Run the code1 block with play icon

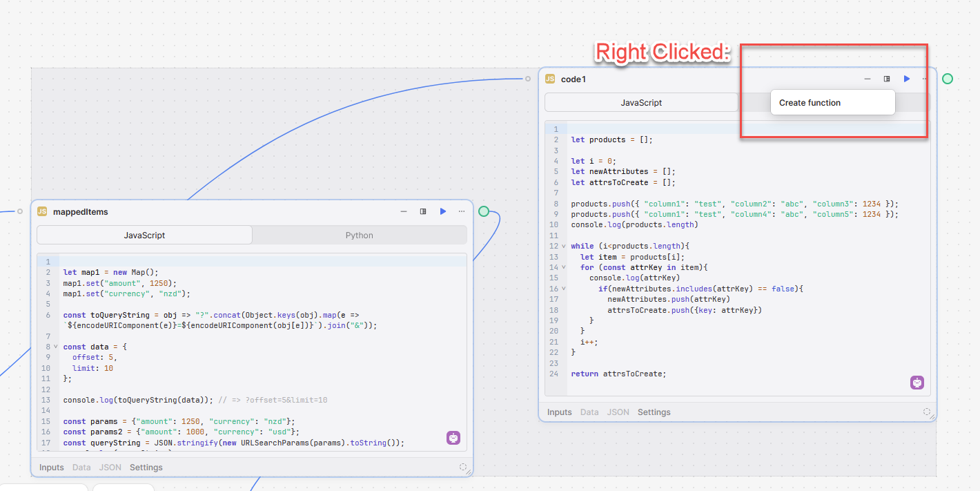pos(907,79)
